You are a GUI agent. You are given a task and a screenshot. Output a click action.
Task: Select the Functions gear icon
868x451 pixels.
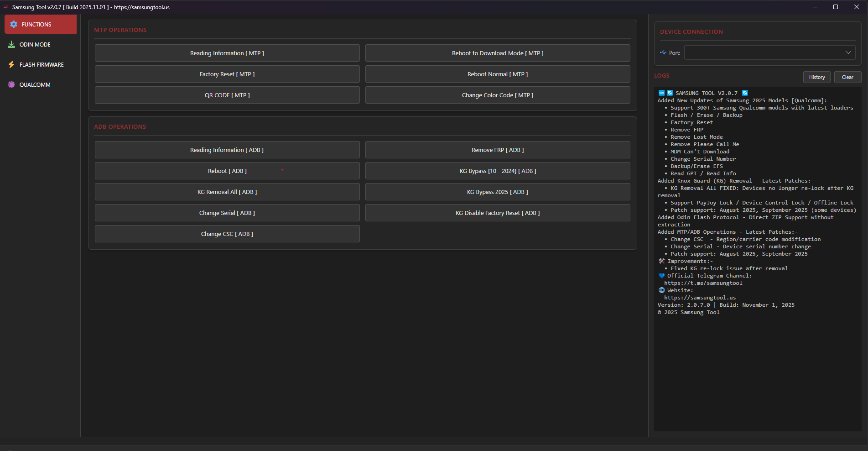point(13,24)
